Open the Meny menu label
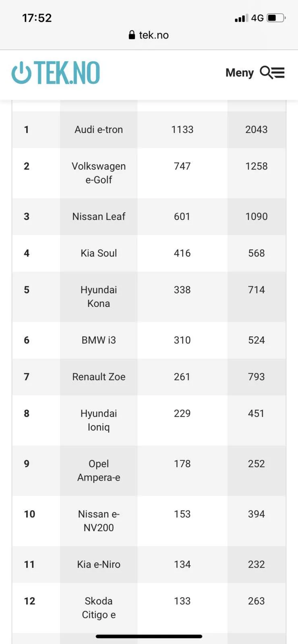 point(240,72)
